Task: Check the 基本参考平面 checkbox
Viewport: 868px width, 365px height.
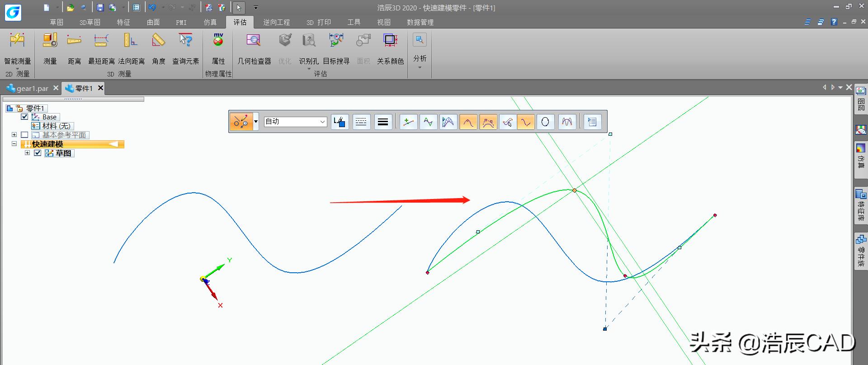Action: click(x=24, y=135)
